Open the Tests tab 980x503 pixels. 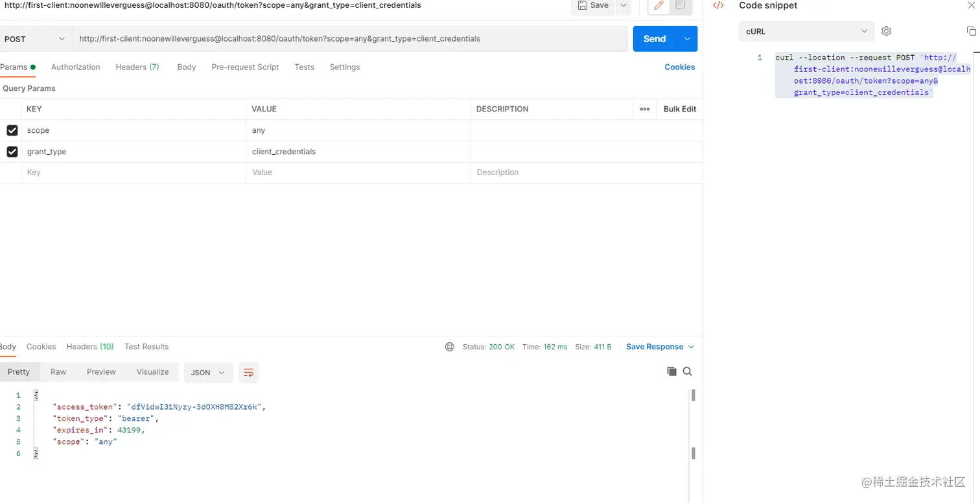click(304, 67)
